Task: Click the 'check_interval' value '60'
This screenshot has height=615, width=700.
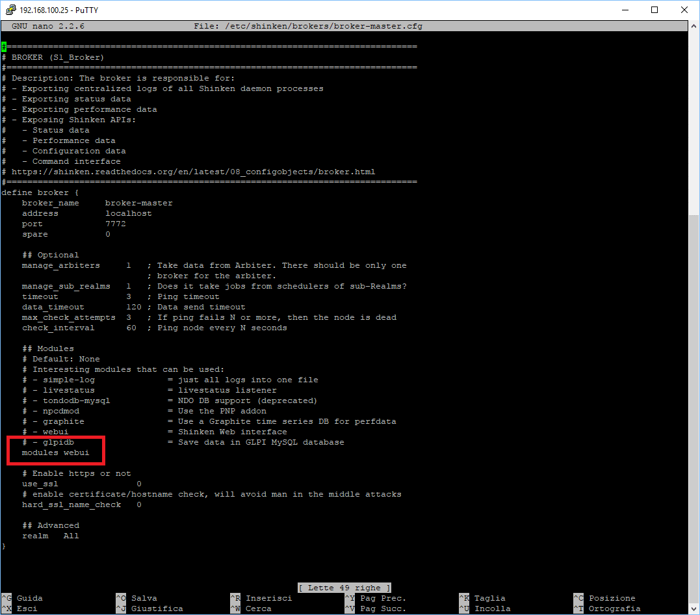Action: (x=131, y=328)
